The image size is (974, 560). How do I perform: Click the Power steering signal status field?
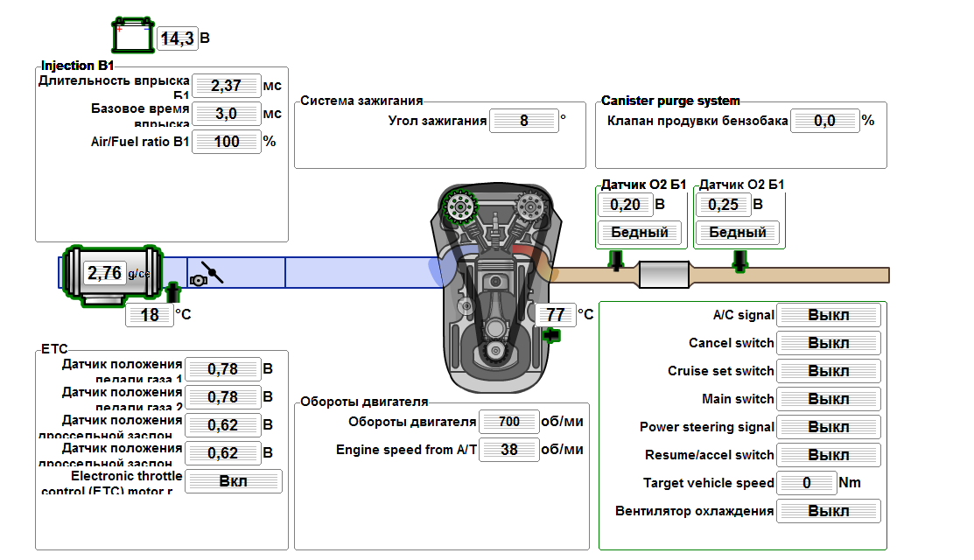(829, 426)
